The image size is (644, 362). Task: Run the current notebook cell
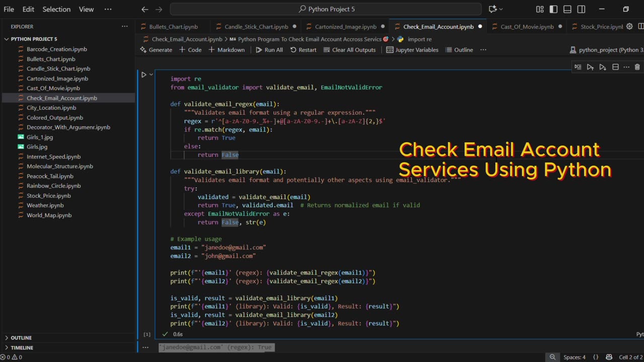tap(143, 75)
